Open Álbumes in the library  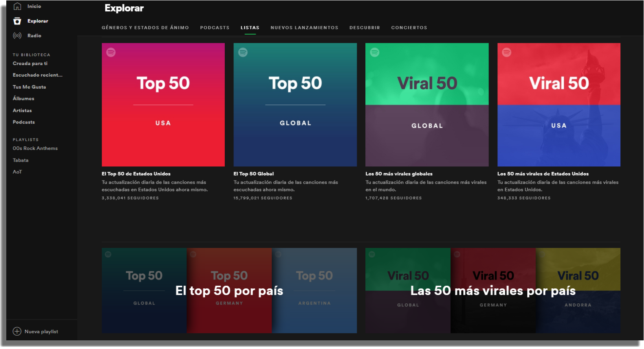coord(23,98)
